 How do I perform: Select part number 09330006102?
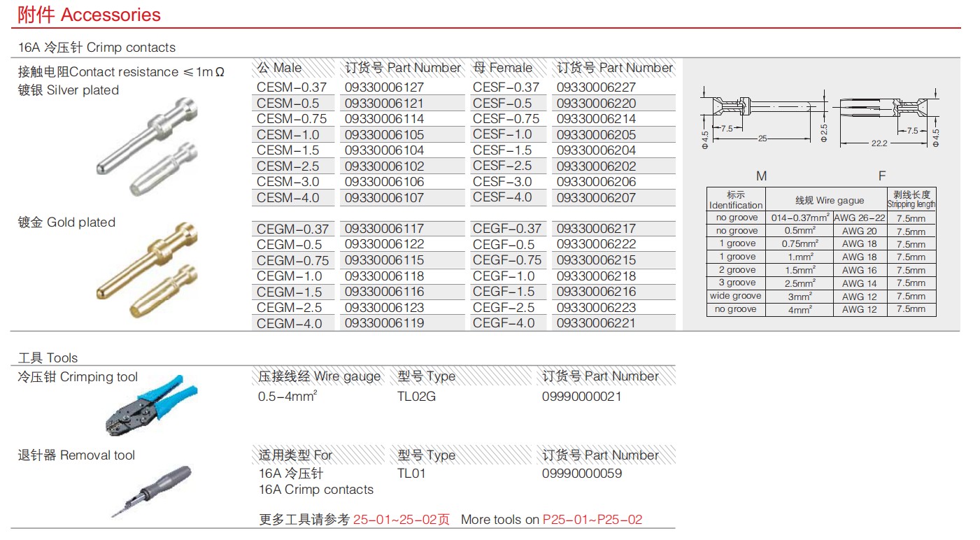384,166
